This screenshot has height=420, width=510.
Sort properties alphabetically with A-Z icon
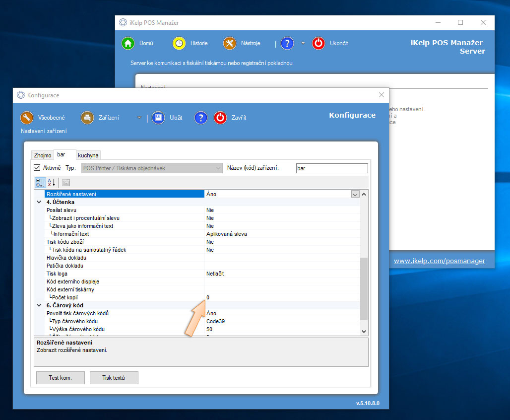(x=51, y=182)
